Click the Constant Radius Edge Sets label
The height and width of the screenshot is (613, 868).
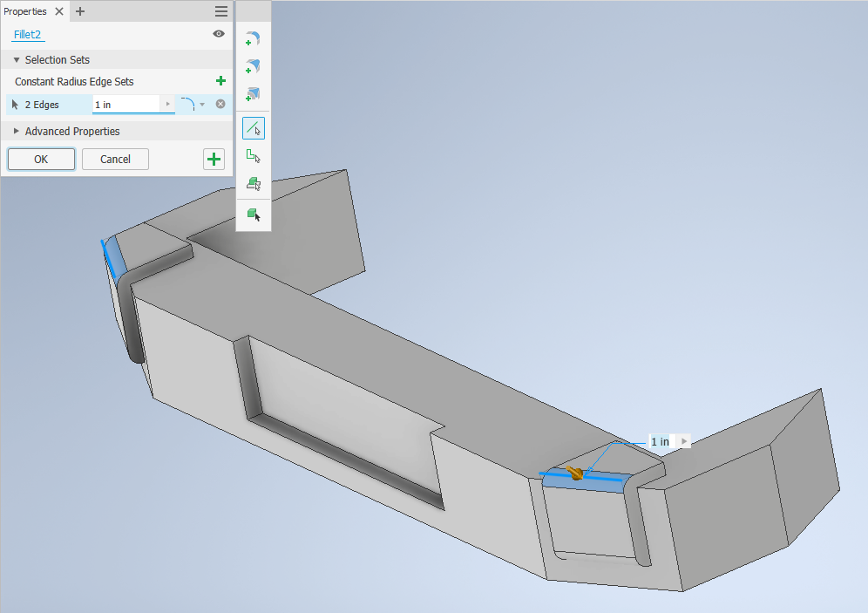point(74,81)
